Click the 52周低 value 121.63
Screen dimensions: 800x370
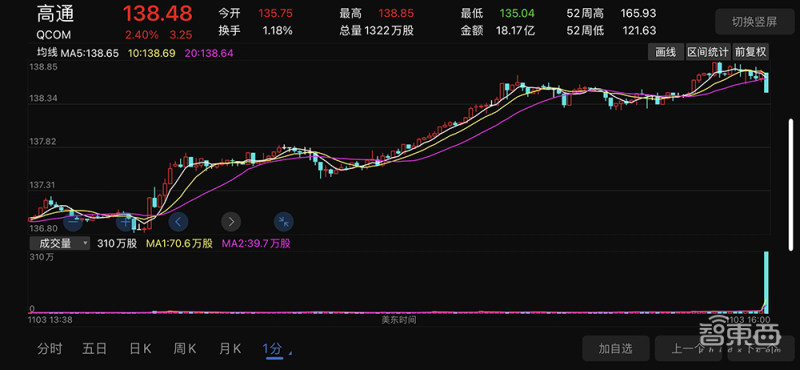point(639,31)
